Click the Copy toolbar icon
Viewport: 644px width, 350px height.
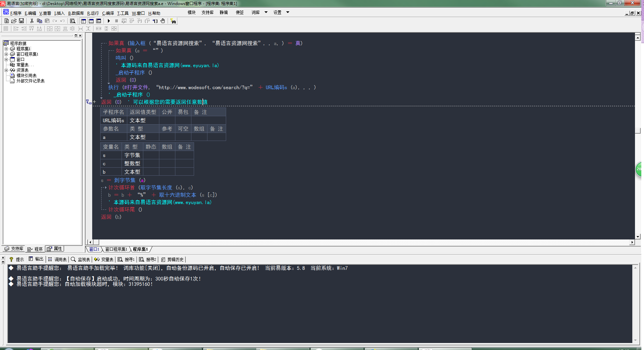pos(39,21)
